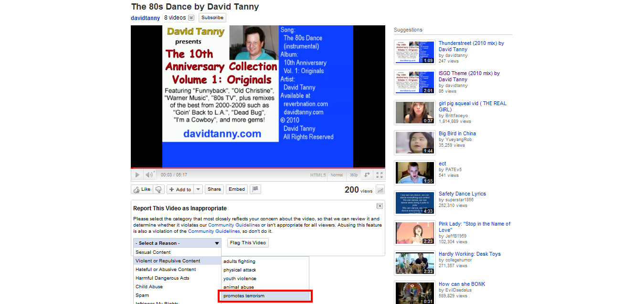Close the Report This Video panel
The height and width of the screenshot is (304, 644).
[380, 206]
